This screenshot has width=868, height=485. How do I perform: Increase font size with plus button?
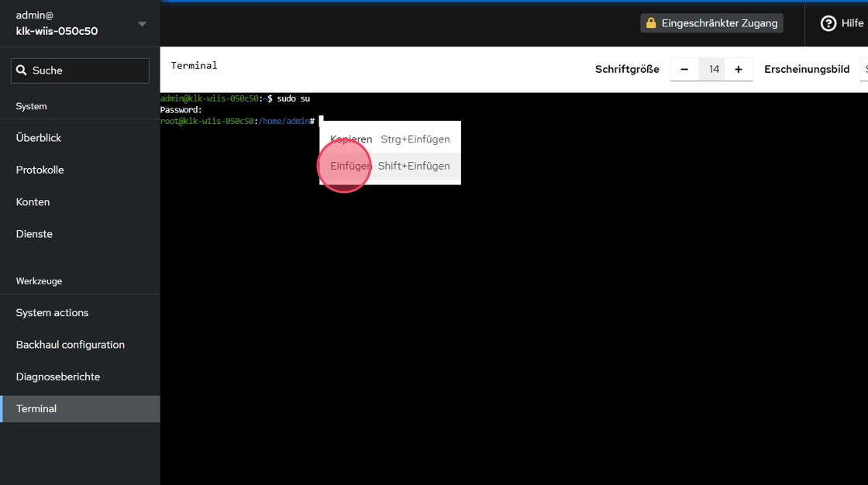(739, 70)
